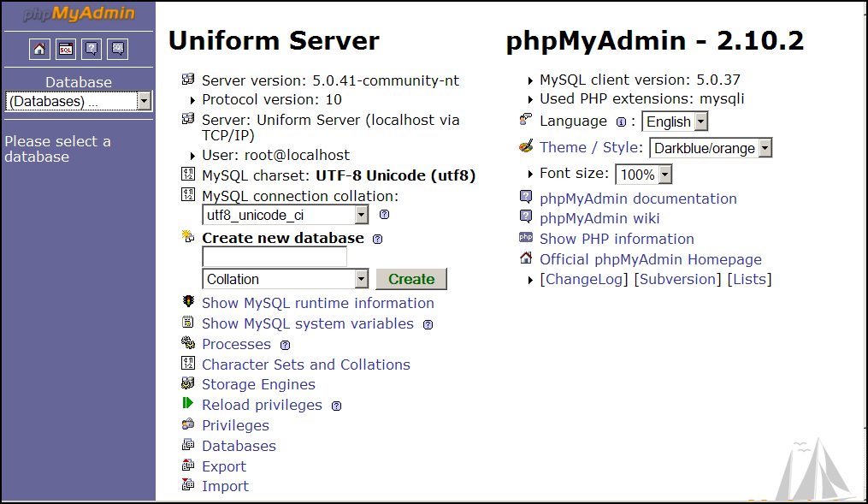Open help icon next to collation dropdown
Image resolution: width=868 pixels, height=504 pixels.
(384, 214)
